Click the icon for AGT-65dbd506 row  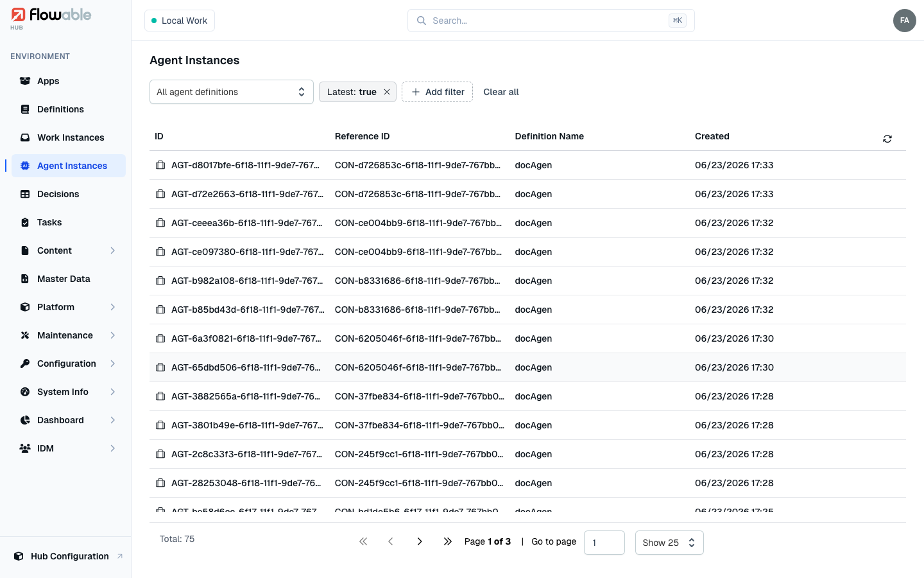[160, 367]
